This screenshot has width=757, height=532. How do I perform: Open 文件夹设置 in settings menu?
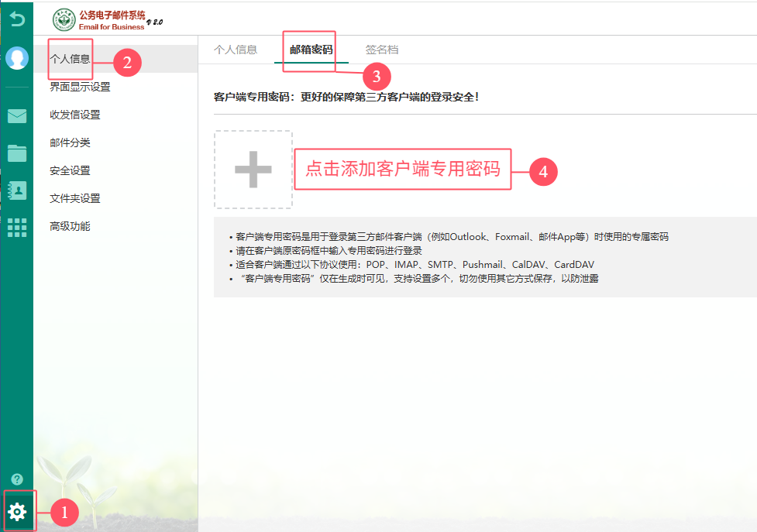(75, 198)
